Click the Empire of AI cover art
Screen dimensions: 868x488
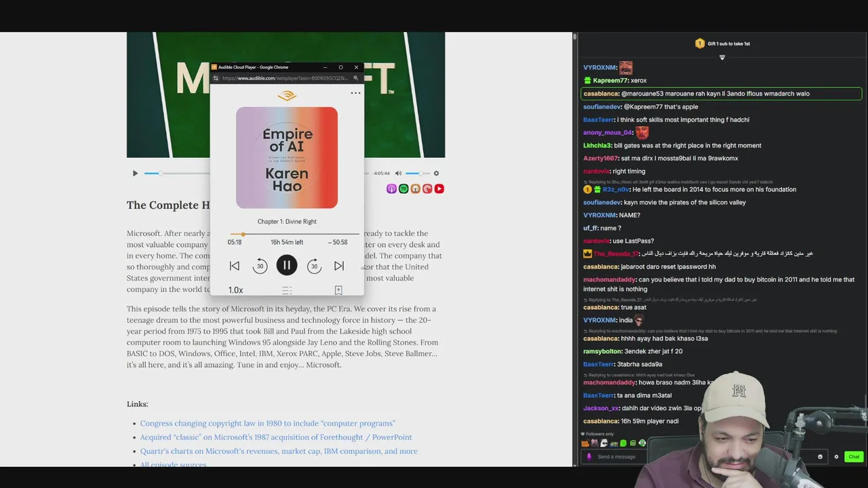[x=287, y=157]
